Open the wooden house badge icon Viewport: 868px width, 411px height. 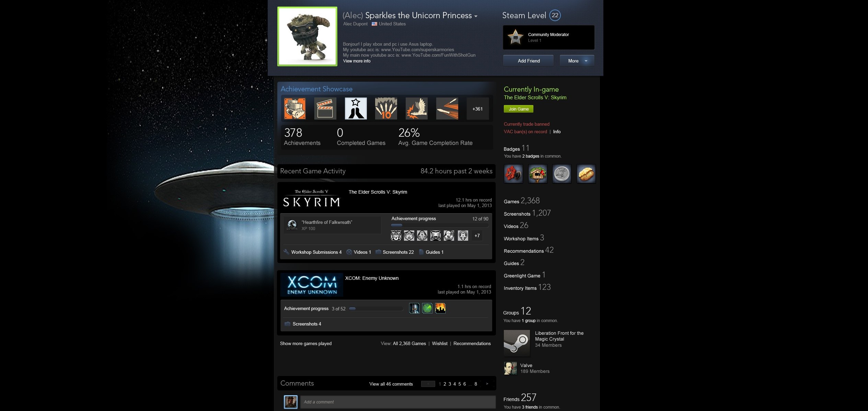tap(537, 174)
